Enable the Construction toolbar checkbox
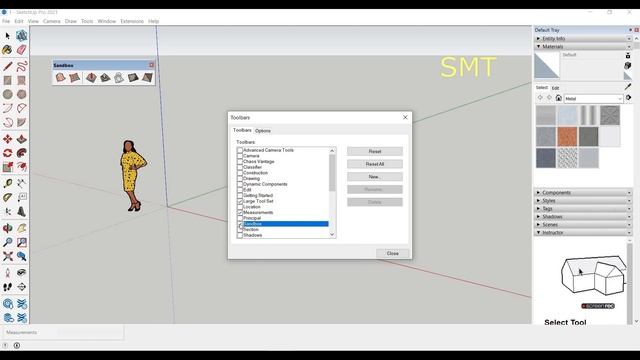Viewport: 640px width, 360px height. point(240,173)
